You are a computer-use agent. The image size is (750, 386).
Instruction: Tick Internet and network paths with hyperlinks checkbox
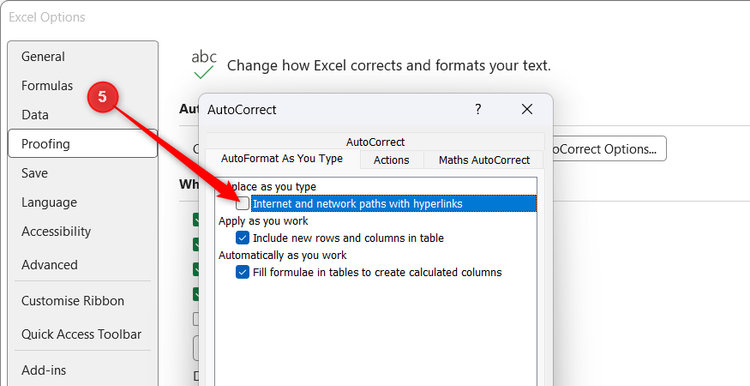243,204
